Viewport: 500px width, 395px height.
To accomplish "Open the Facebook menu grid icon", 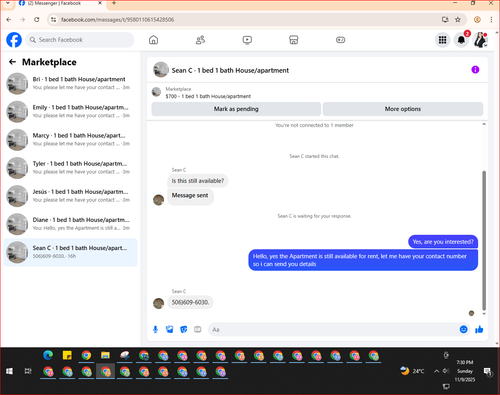I will pos(442,40).
